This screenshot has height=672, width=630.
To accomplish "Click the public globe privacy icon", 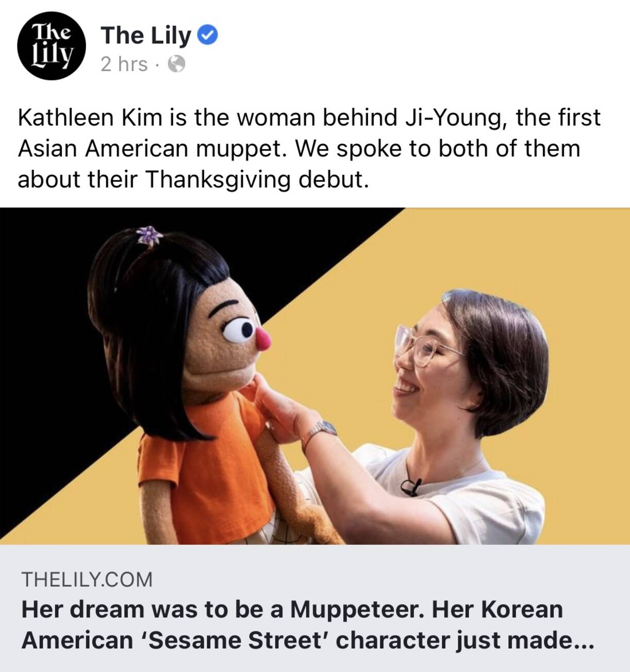I will coord(177,64).
